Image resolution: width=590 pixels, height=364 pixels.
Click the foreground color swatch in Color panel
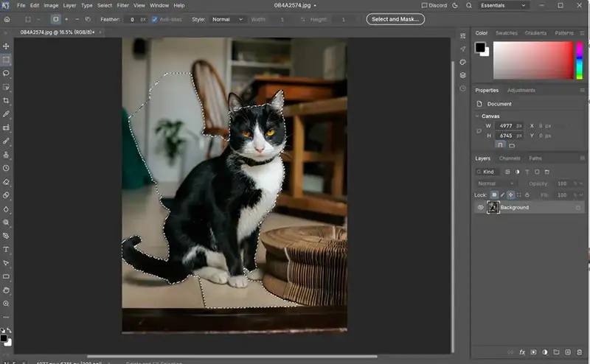(x=480, y=47)
